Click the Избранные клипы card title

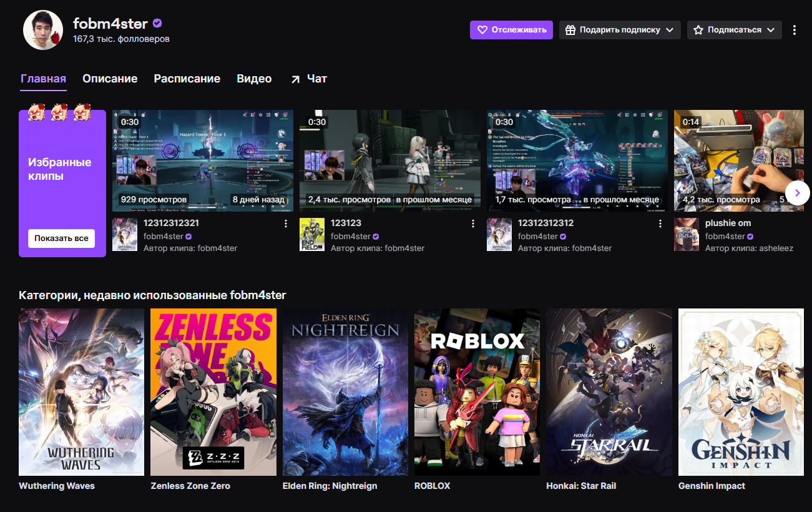pos(60,169)
